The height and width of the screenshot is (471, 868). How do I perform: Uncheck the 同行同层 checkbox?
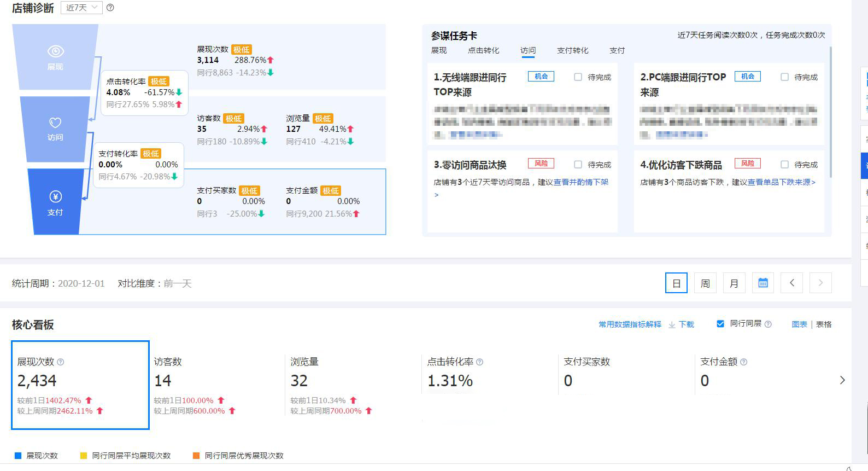[720, 324]
